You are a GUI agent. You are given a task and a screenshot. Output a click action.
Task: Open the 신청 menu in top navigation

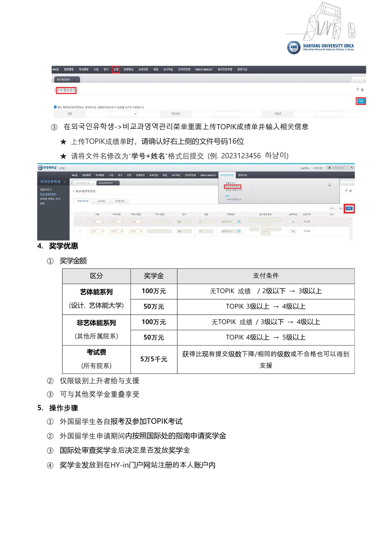(x=116, y=69)
